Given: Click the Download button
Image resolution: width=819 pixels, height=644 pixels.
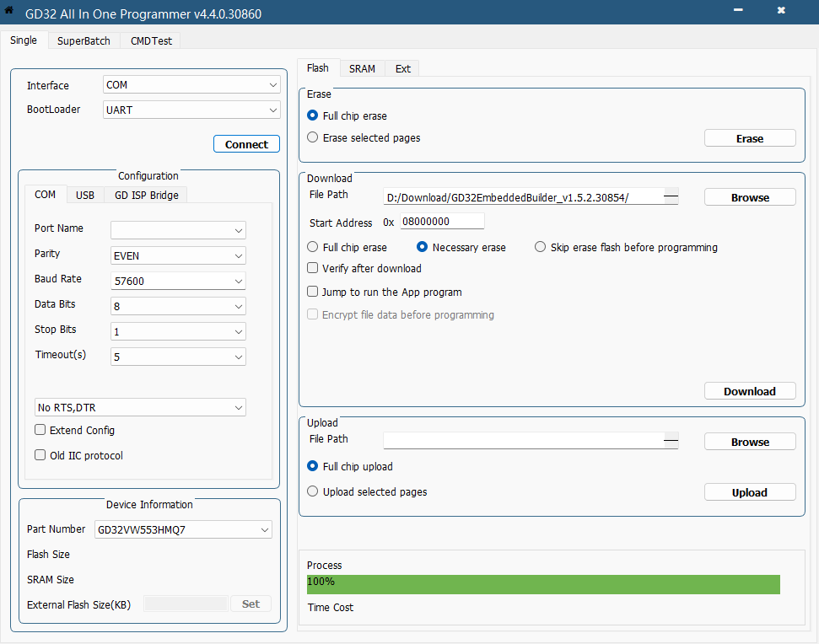Looking at the screenshot, I should 750,391.
